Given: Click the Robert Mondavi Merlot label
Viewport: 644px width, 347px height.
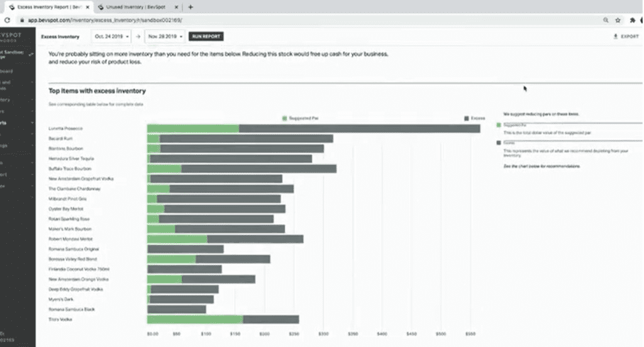Looking at the screenshot, I should [x=70, y=239].
